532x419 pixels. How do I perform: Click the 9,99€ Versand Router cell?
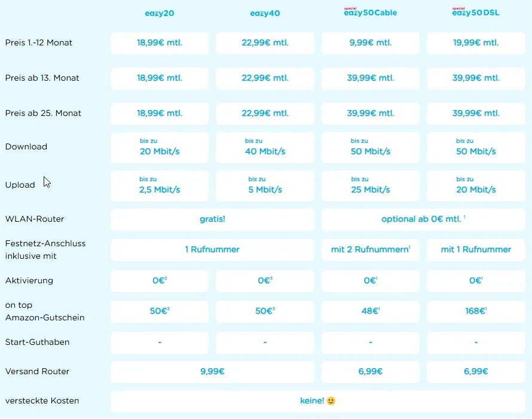(212, 372)
